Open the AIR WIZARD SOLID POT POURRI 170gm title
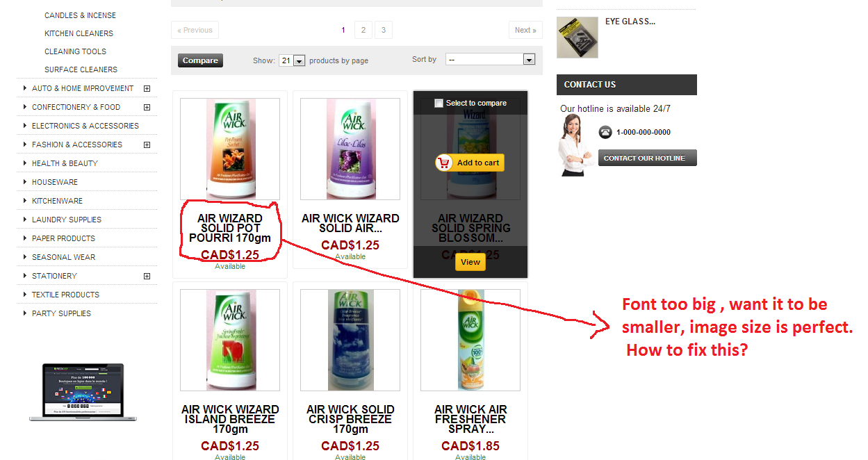This screenshot has width=868, height=460. [x=230, y=228]
